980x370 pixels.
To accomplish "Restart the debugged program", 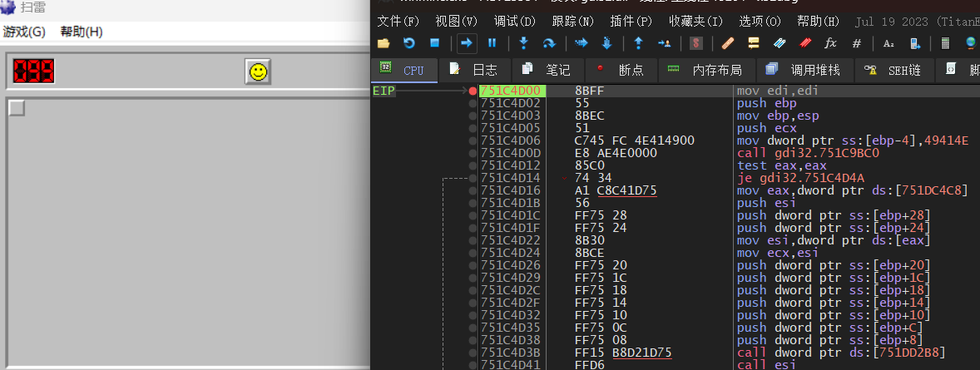I will tap(409, 43).
